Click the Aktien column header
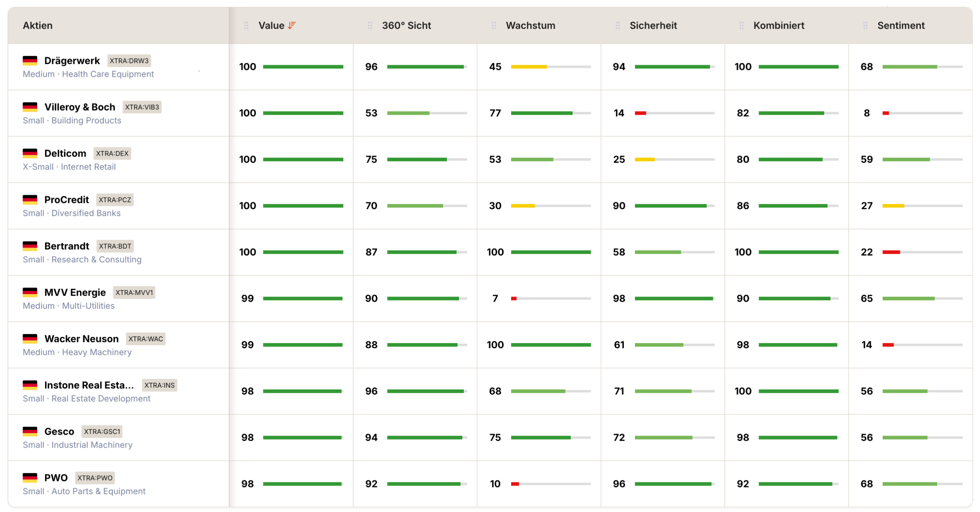The height and width of the screenshot is (512, 980). pos(38,25)
